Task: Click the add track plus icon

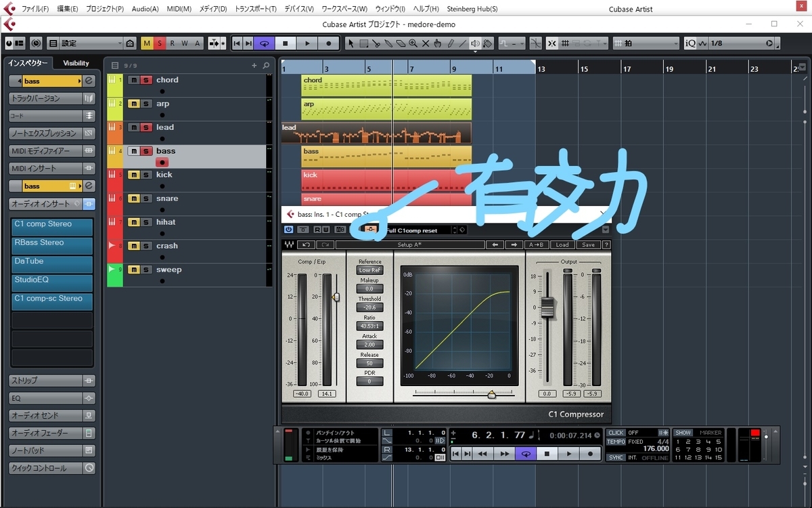Action: click(x=254, y=66)
